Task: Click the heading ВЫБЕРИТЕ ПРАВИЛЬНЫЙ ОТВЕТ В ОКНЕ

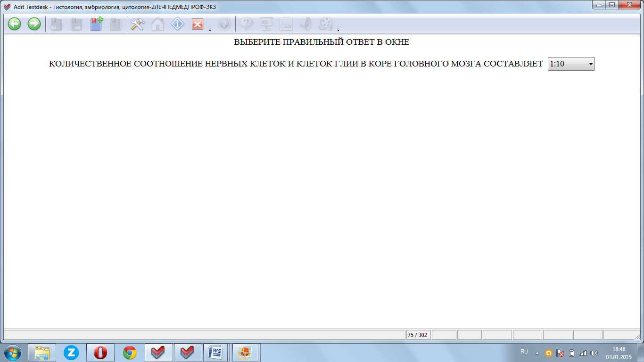Action: pyautogui.click(x=322, y=42)
